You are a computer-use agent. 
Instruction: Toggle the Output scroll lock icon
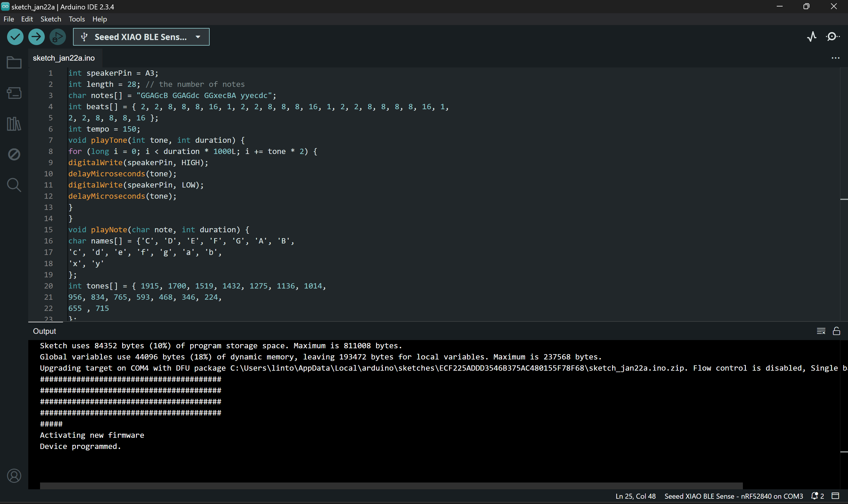[x=836, y=331]
